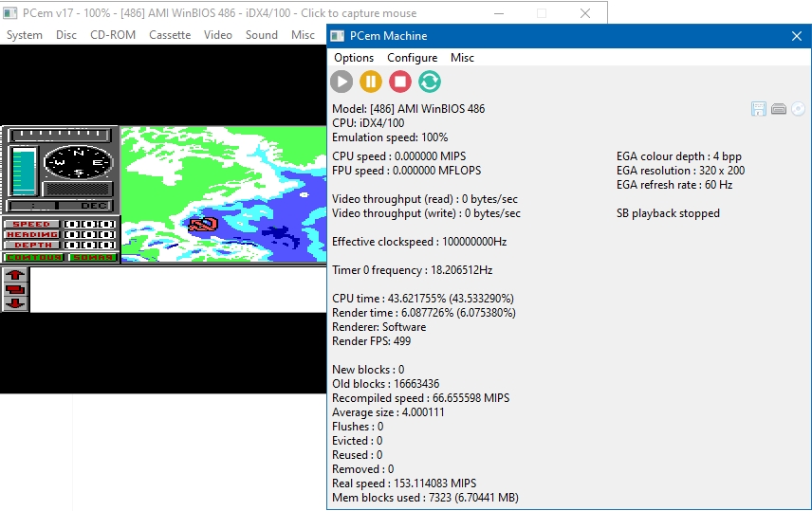
Task: Click the 'Model: [486] AMI WinBIOS 486' line
Action: [409, 109]
